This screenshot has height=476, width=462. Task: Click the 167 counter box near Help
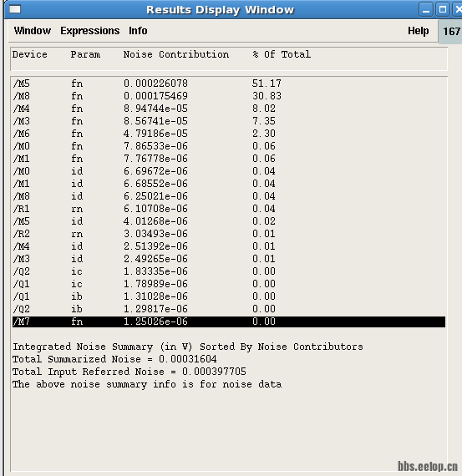pos(450,31)
